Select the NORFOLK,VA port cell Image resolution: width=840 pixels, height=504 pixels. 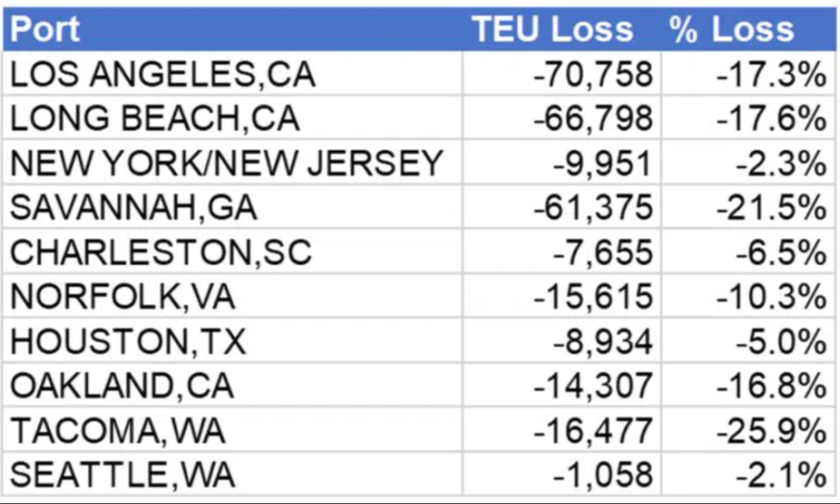(x=123, y=296)
